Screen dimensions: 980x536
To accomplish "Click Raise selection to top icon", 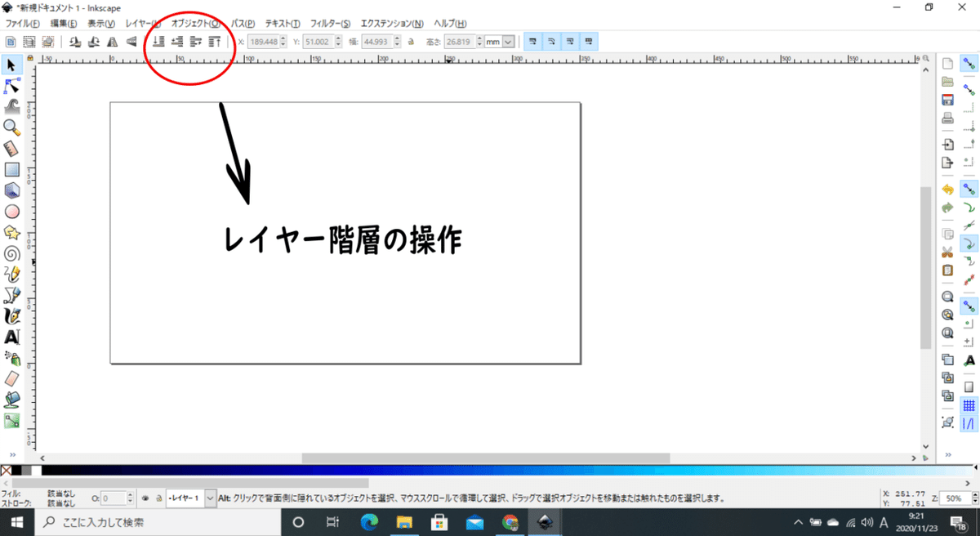I will [215, 41].
